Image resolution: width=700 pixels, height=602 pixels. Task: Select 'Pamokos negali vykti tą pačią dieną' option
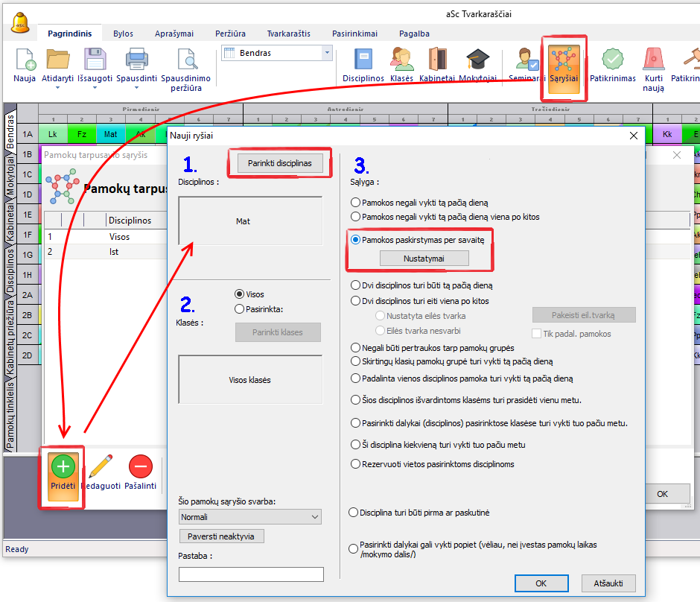tap(354, 203)
